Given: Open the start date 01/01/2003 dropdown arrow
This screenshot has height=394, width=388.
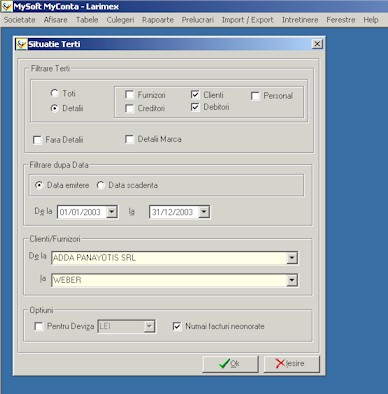Looking at the screenshot, I should (112, 212).
